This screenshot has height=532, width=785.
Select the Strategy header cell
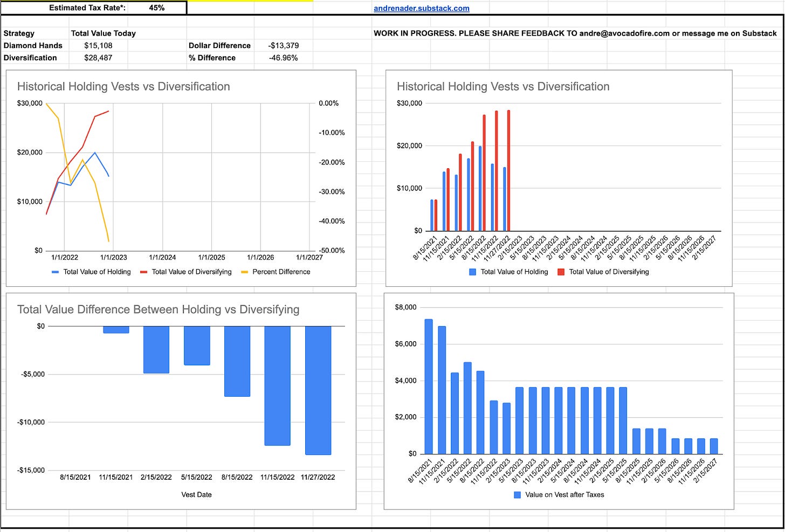19,33
